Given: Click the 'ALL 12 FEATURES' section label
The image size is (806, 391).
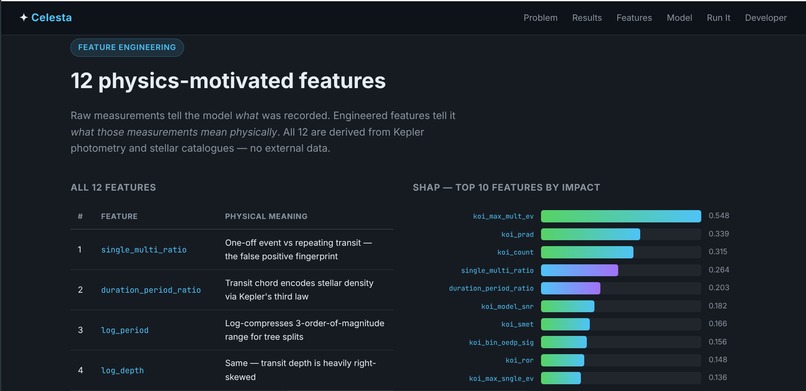Looking at the screenshot, I should [113, 188].
